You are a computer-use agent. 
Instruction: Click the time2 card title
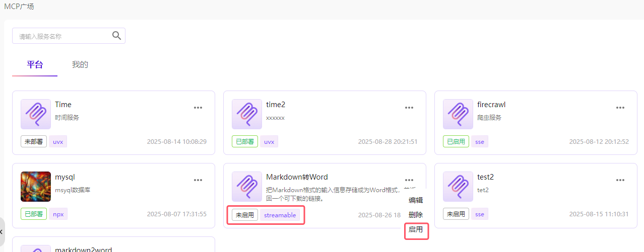click(x=276, y=105)
